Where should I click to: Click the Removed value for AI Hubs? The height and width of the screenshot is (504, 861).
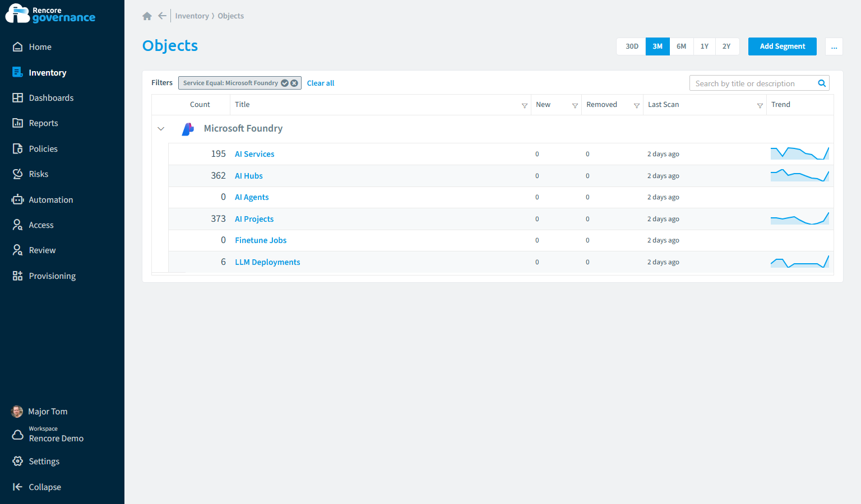tap(587, 176)
